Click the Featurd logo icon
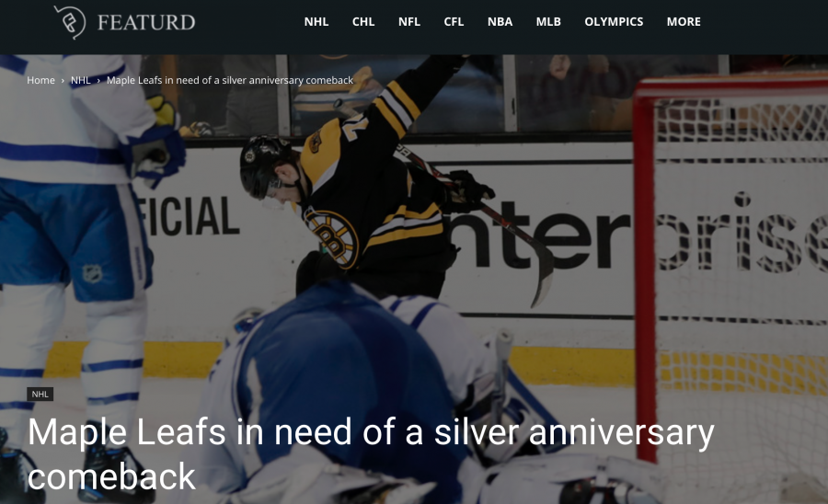The height and width of the screenshot is (504, 828). click(x=70, y=22)
